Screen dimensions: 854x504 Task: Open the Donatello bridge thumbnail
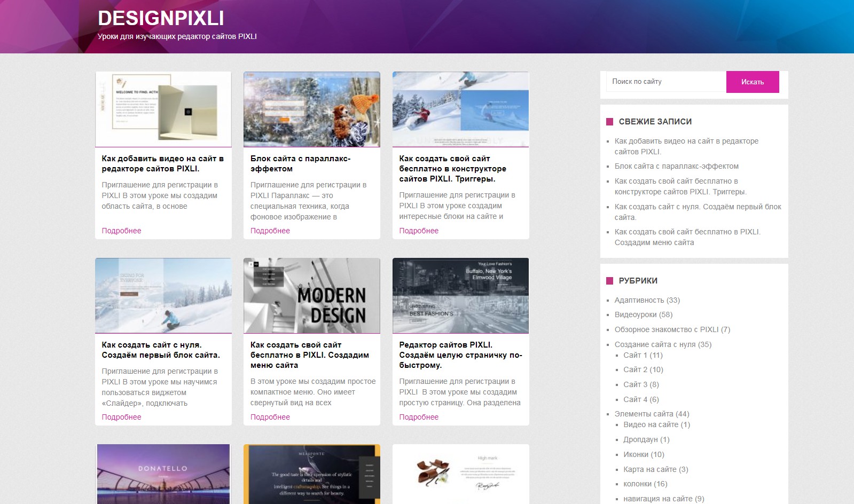click(x=163, y=474)
